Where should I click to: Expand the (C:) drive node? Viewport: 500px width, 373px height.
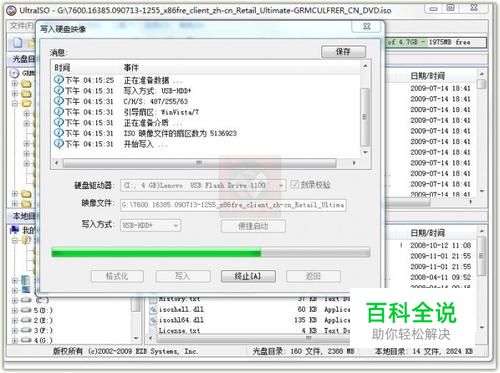click(15, 300)
